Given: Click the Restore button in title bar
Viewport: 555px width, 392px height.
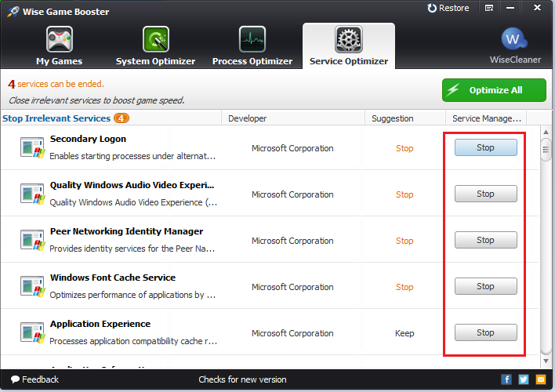Looking at the screenshot, I should 448,8.
